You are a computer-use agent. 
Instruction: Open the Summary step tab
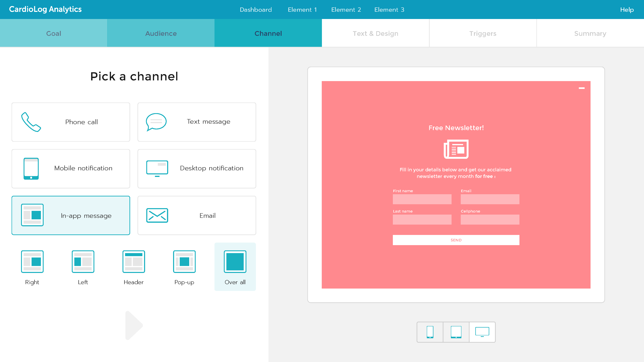point(590,33)
